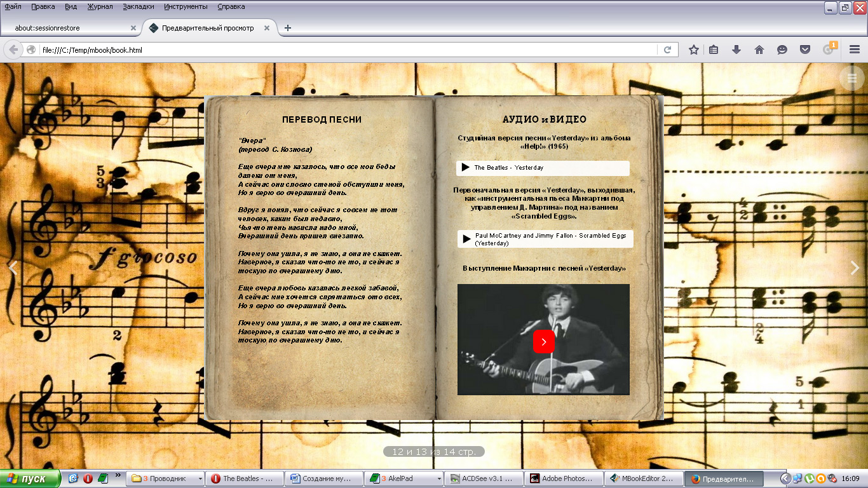Open the пуск Start button

coord(31,478)
